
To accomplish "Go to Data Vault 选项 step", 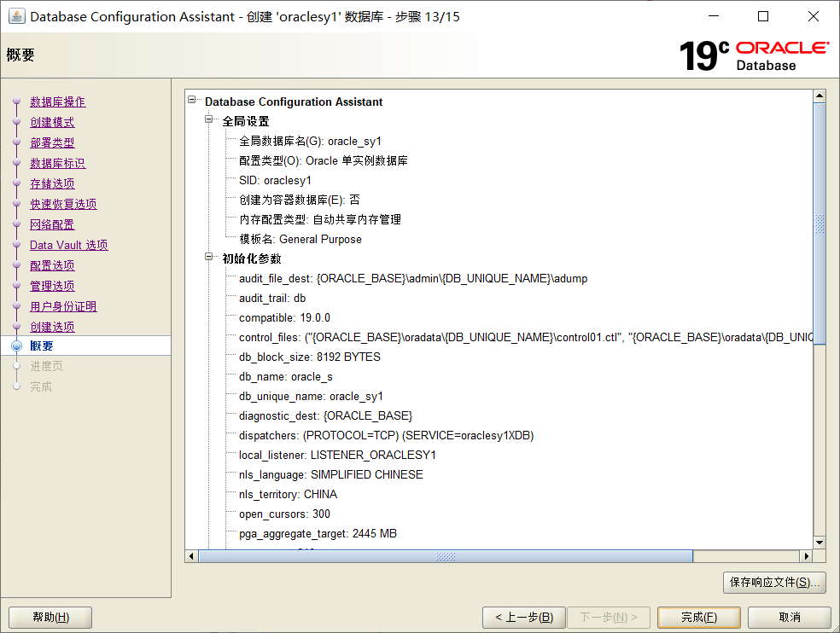I will 68,245.
